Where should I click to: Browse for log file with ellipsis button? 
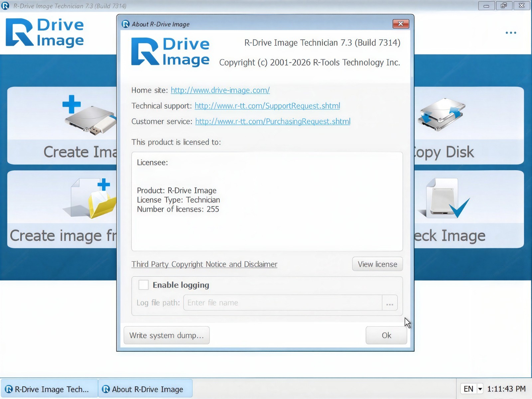pos(390,303)
